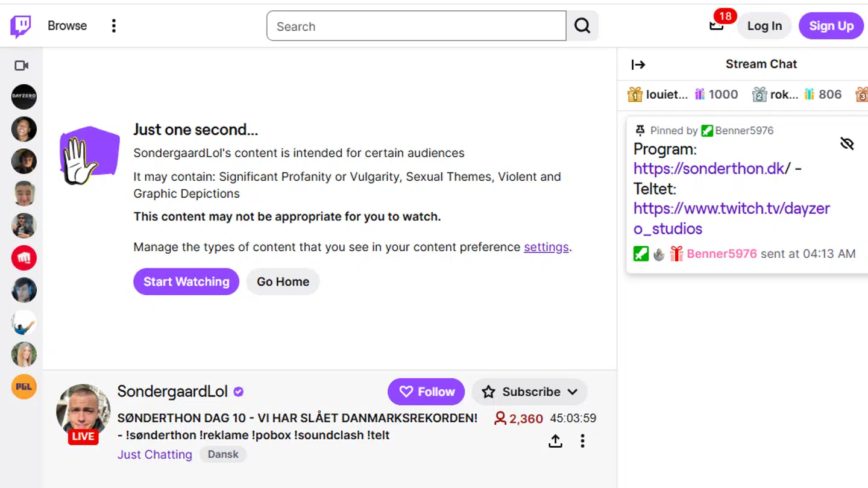
Task: Click the Go Home button
Action: [x=283, y=281]
